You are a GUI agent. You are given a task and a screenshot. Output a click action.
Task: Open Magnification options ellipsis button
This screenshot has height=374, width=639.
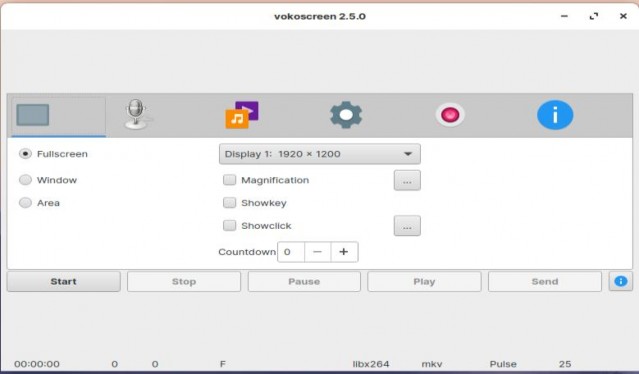pyautogui.click(x=407, y=180)
